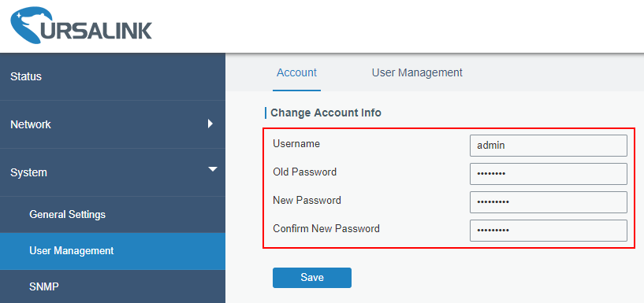Focus the Old Password field
This screenshot has width=644, height=303.
[x=549, y=174]
